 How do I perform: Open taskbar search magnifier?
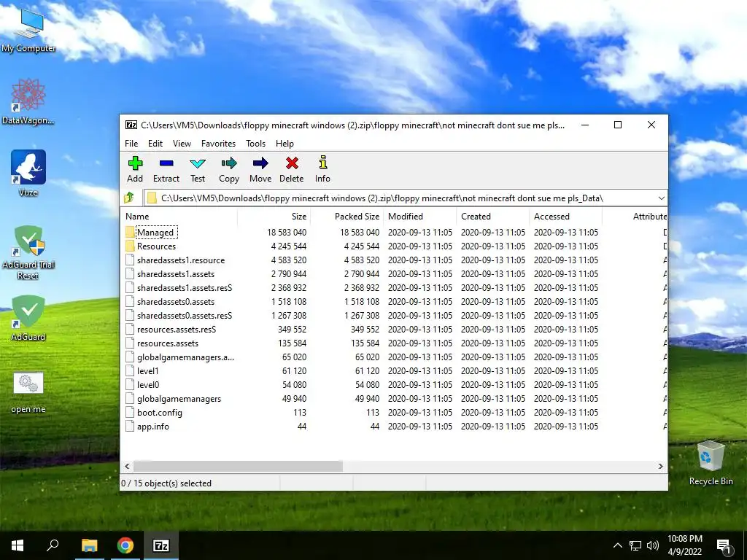53,545
